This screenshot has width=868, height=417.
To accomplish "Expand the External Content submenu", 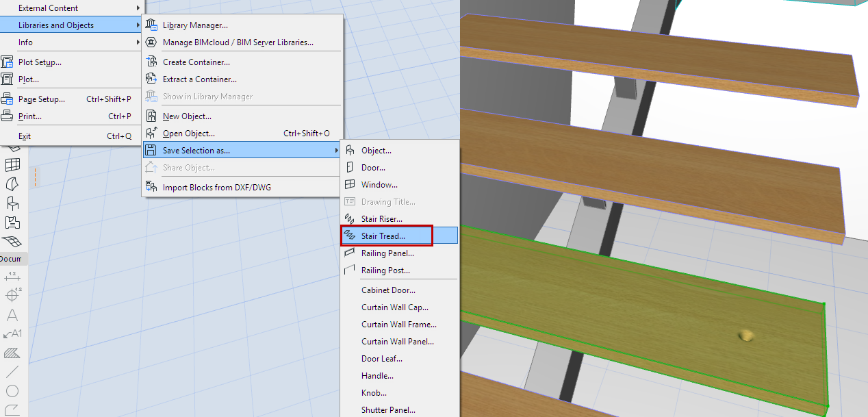I will pyautogui.click(x=138, y=8).
